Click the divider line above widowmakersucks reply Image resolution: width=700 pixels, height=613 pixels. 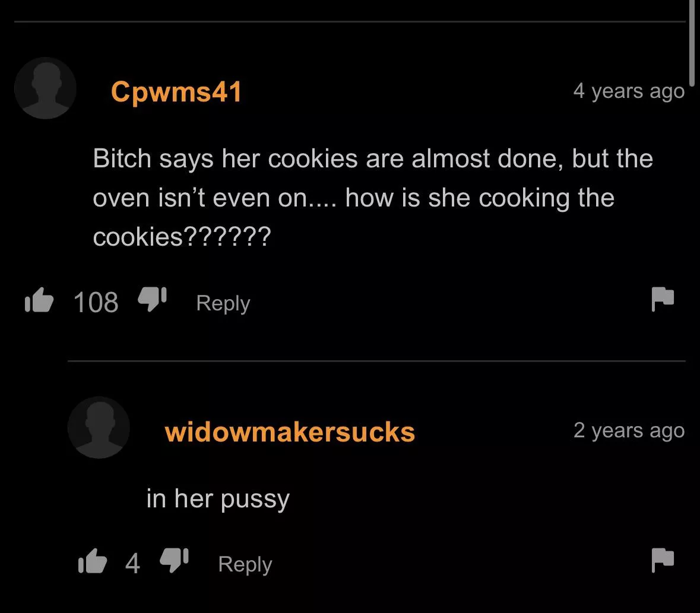376,361
